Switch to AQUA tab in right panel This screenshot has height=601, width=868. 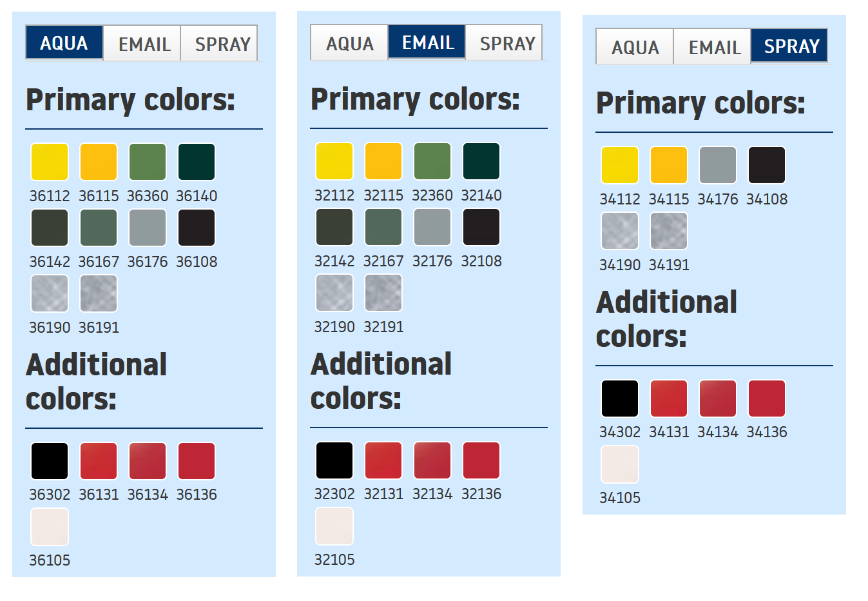pyautogui.click(x=635, y=47)
